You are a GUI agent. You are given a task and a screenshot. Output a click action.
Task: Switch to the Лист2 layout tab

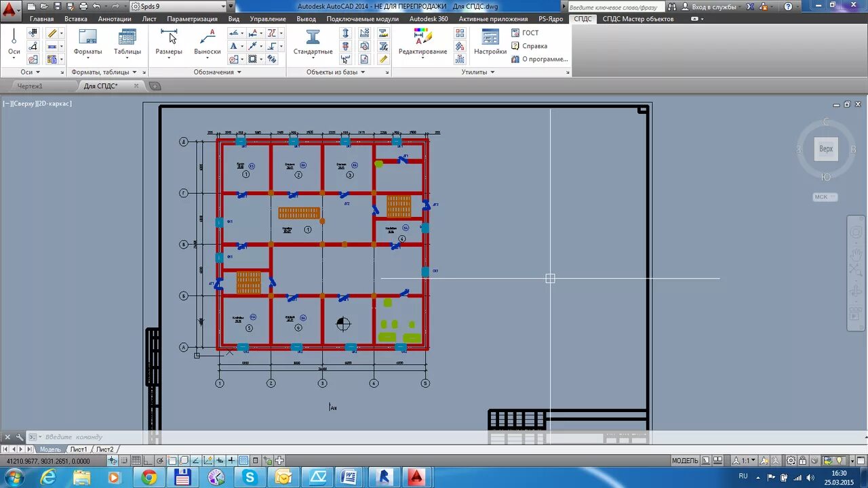tap(104, 449)
